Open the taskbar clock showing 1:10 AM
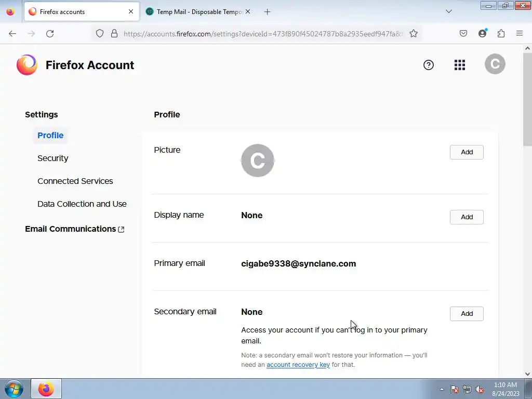Screen dimensions: 532x399 [505, 389]
